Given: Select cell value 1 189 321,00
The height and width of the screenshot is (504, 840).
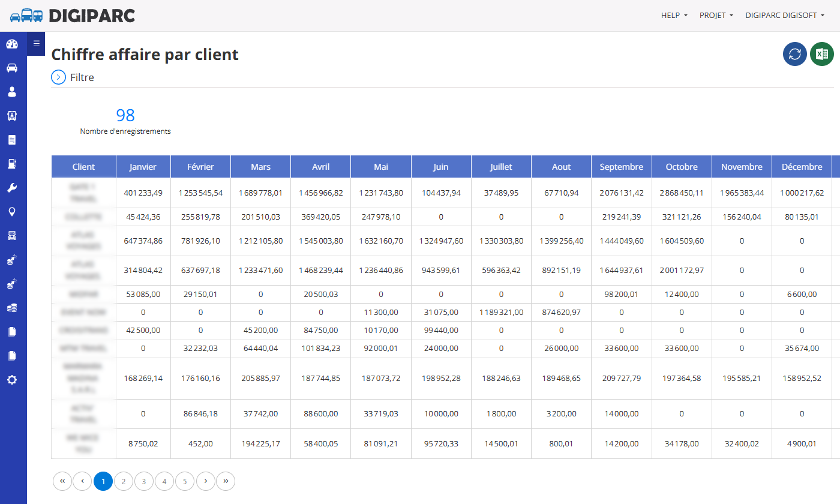Looking at the screenshot, I should pos(501,312).
